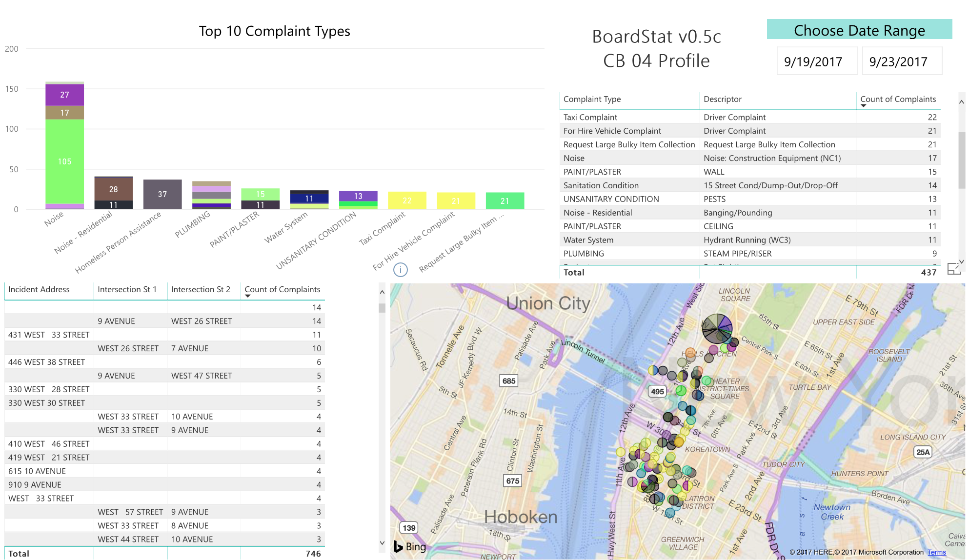Edit the 9/19/2017 start date field
The image size is (969, 560).
817,61
